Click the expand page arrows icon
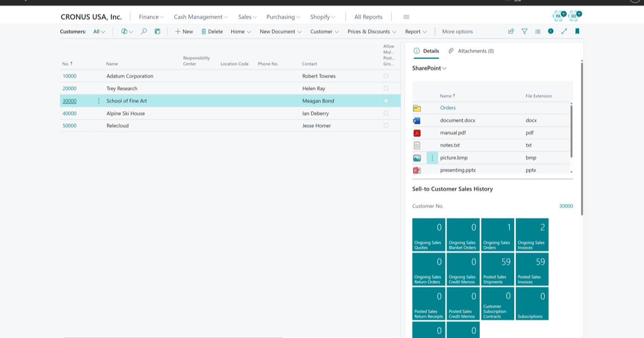The width and height of the screenshot is (644, 338). (x=564, y=32)
